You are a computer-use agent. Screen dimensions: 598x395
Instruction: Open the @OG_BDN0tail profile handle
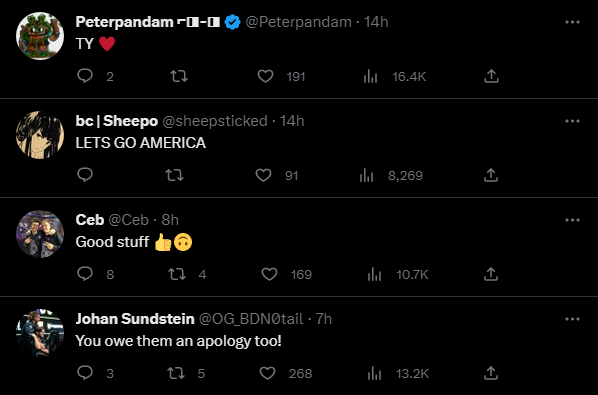coord(251,319)
